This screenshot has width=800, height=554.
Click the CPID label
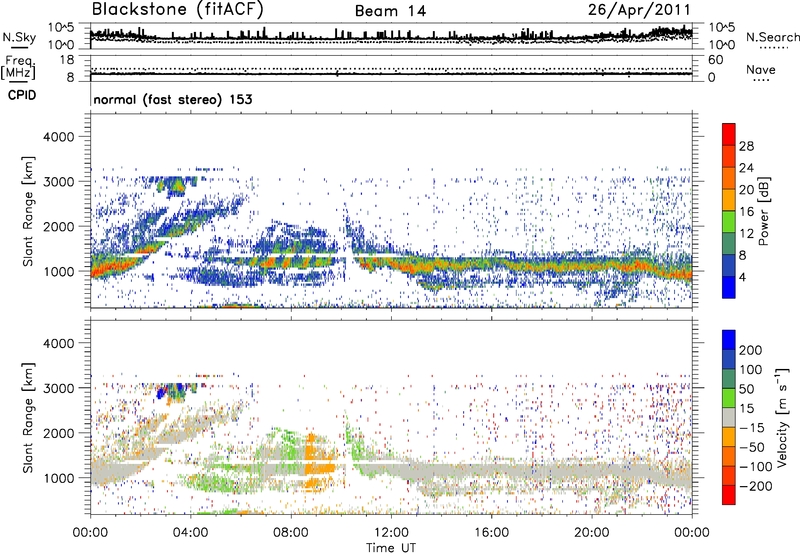[x=22, y=95]
